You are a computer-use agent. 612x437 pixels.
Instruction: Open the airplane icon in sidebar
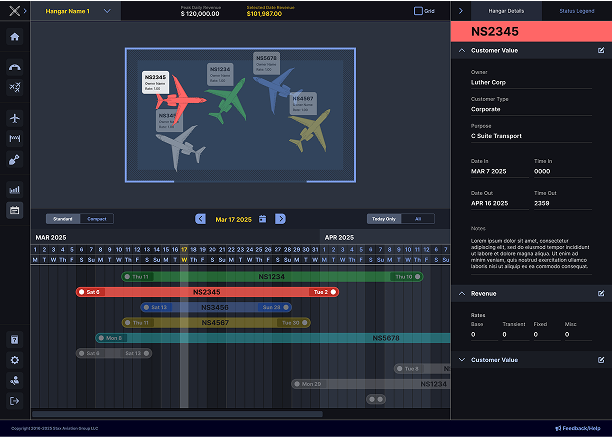click(x=15, y=117)
